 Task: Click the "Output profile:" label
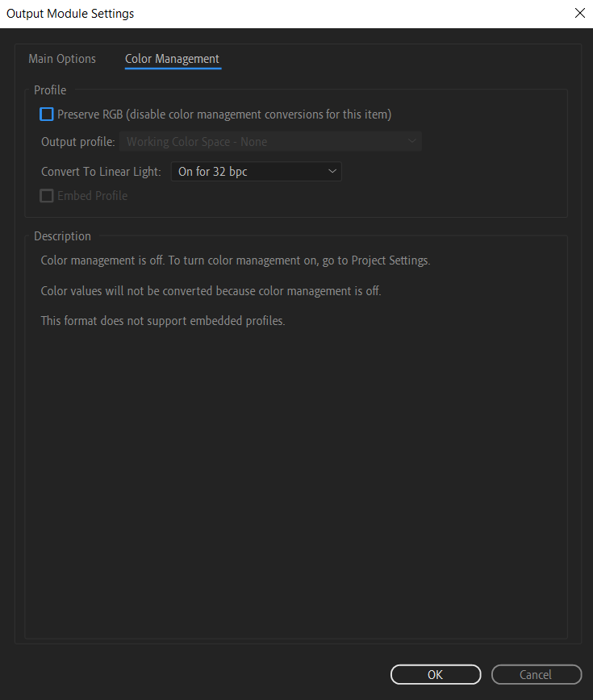click(78, 142)
